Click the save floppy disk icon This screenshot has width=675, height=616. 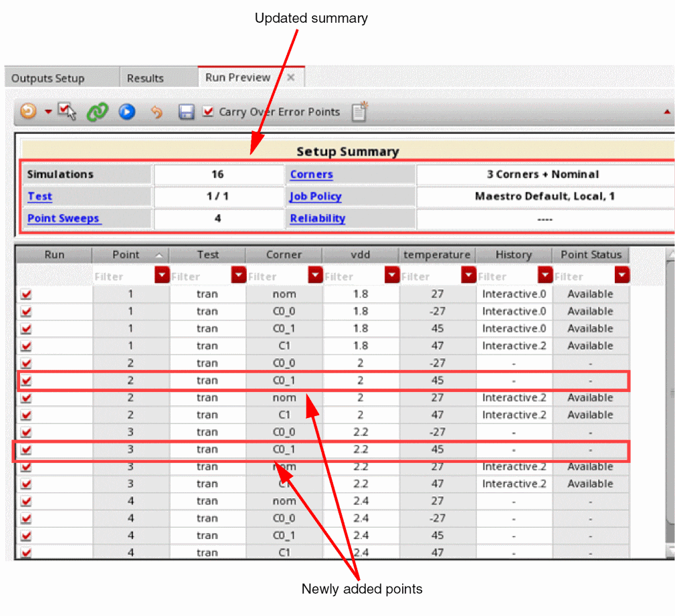[186, 112]
